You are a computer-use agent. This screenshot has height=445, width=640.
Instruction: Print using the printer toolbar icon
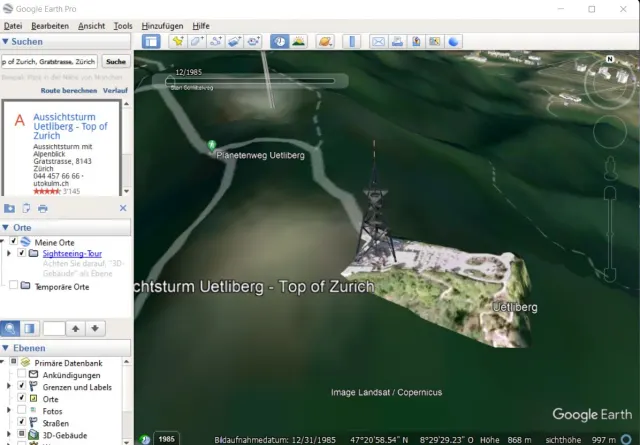coord(397,41)
